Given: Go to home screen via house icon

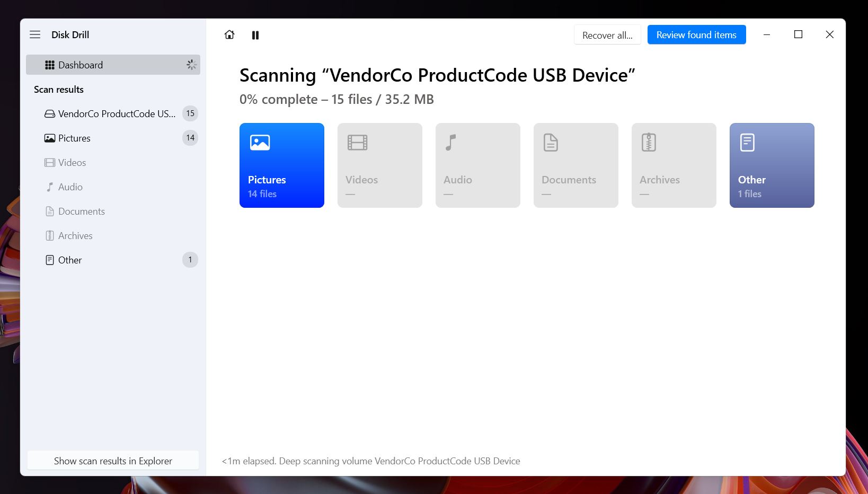Looking at the screenshot, I should (x=229, y=34).
